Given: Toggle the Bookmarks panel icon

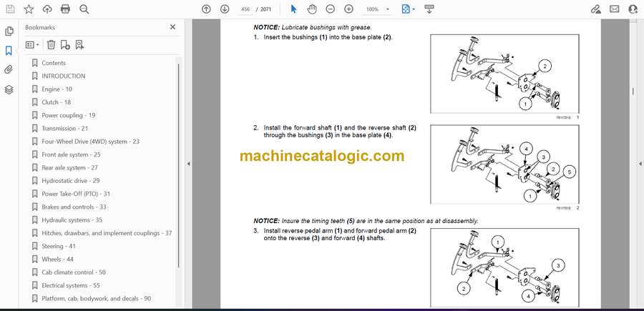Looking at the screenshot, I should (x=9, y=51).
